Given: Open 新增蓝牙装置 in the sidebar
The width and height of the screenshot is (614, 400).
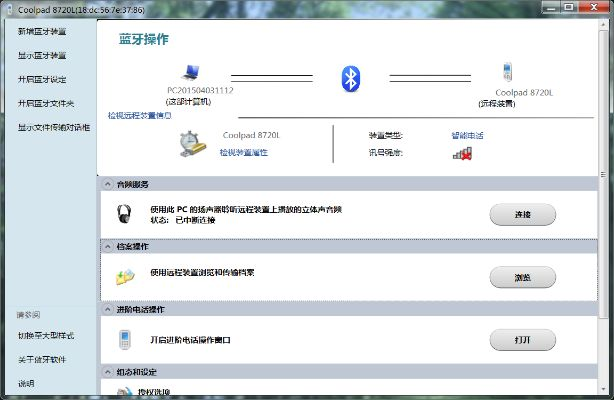Looking at the screenshot, I should pyautogui.click(x=42, y=31).
